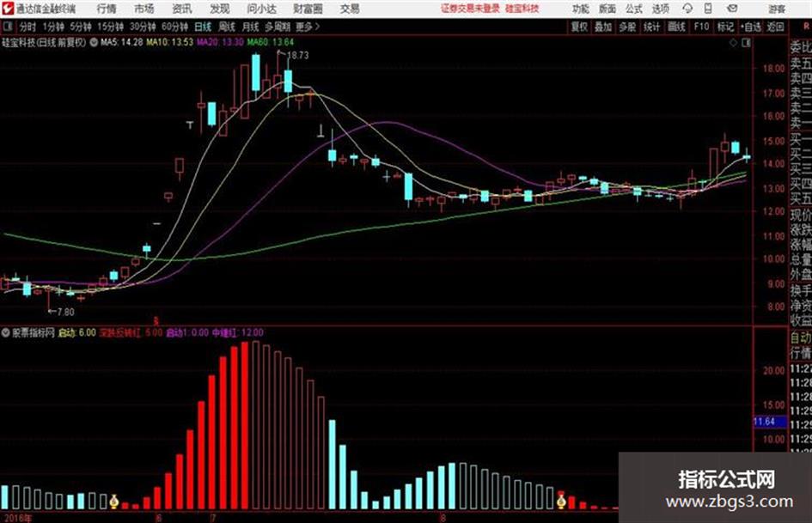
Task: Click the red R icon right of 返回
Action: (x=805, y=27)
